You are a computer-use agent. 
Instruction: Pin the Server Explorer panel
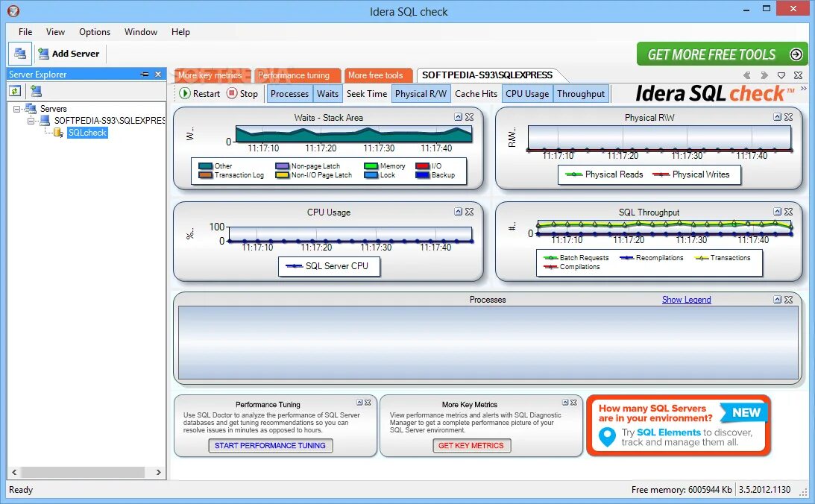(145, 75)
